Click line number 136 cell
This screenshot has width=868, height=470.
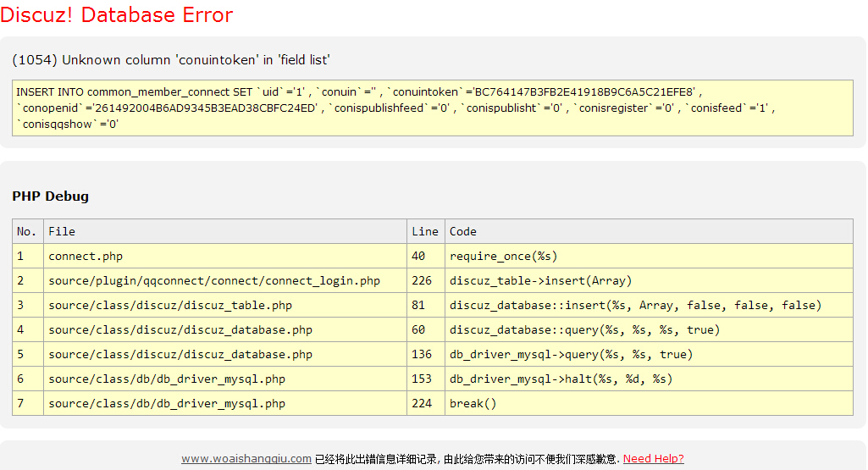426,354
